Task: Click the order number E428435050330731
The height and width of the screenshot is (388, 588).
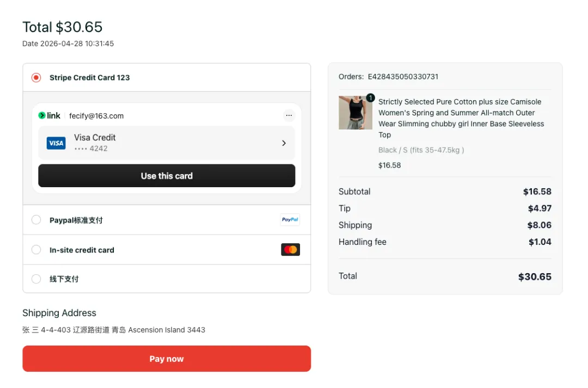Action: (403, 77)
